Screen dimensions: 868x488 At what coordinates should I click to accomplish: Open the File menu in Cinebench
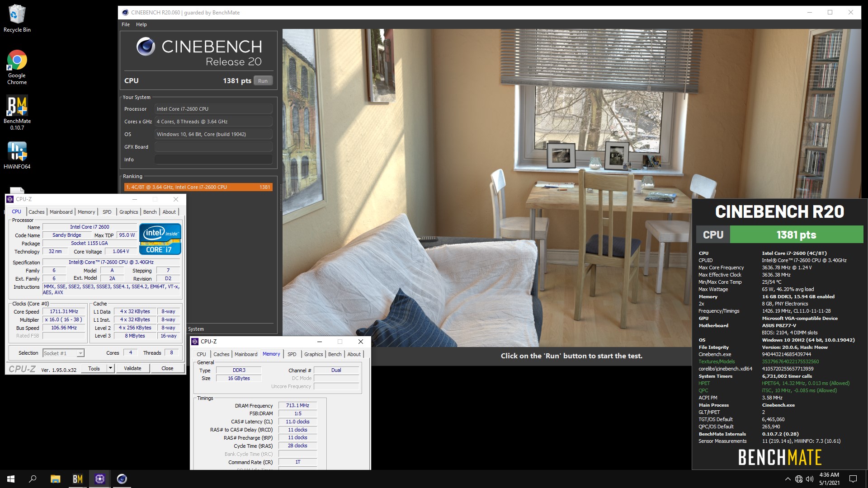[x=126, y=24]
